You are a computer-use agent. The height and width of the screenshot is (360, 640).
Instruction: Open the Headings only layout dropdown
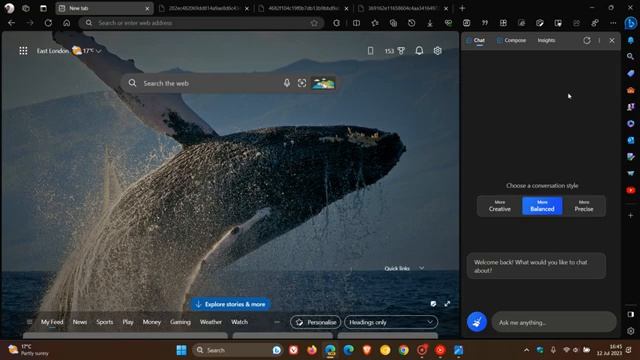point(391,322)
